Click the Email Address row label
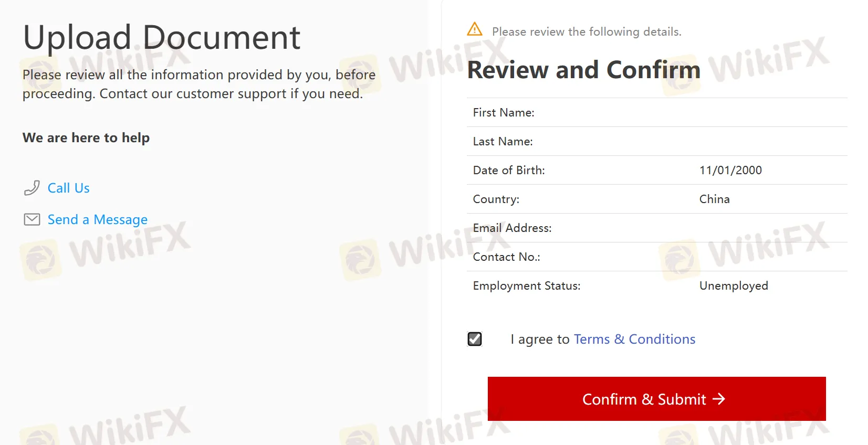The height and width of the screenshot is (445, 868). [512, 228]
